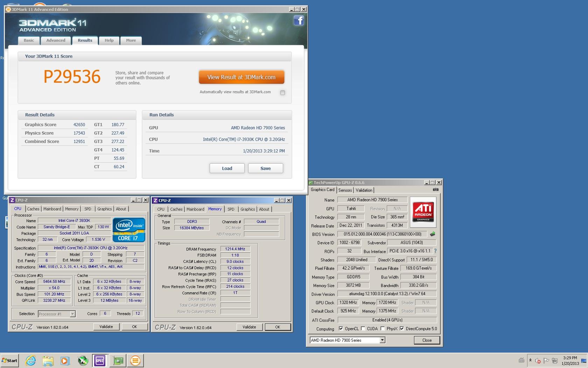Click View Result at 3DMark.com button

[241, 77]
